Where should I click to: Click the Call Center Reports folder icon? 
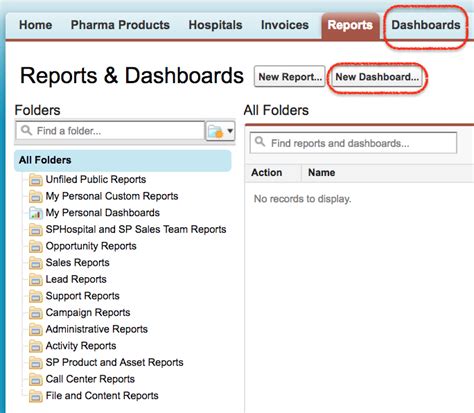[36, 379]
